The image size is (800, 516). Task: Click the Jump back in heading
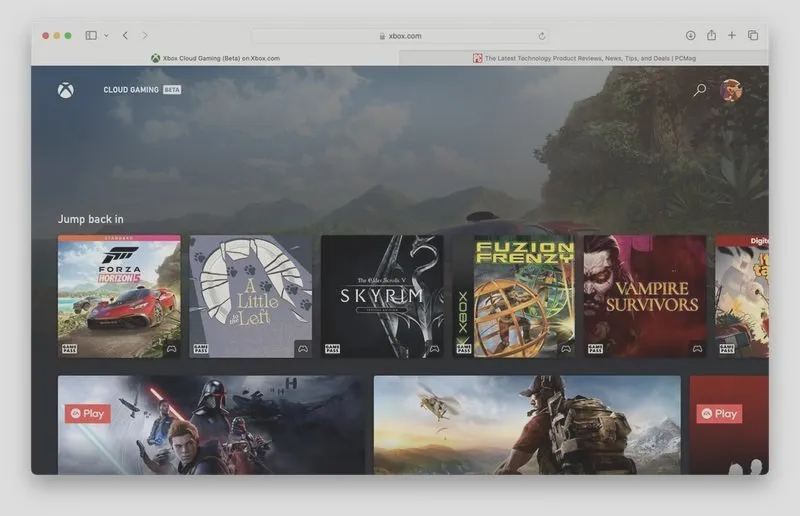tap(90, 219)
